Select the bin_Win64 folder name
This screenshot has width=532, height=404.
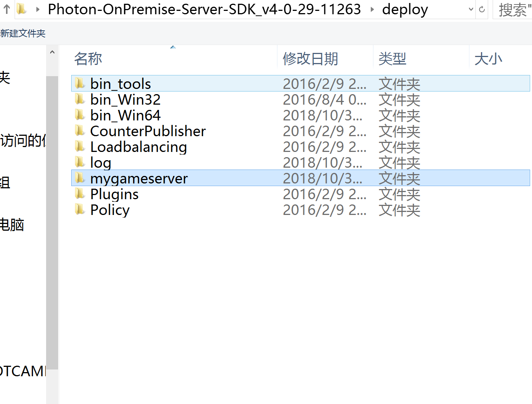pos(125,116)
